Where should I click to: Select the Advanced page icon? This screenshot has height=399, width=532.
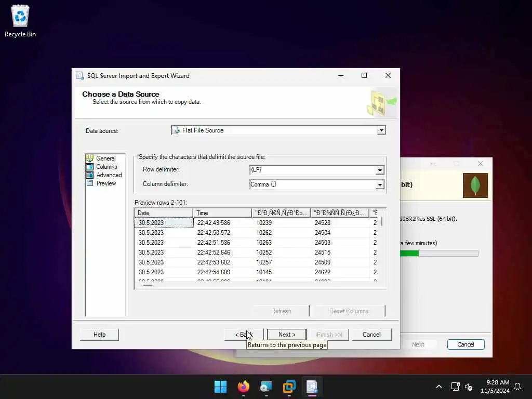click(89, 175)
